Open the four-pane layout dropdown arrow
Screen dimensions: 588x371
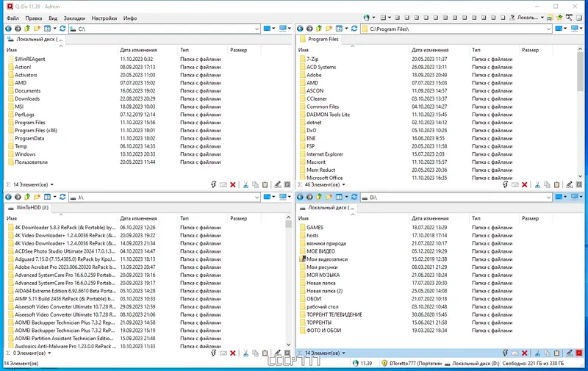[390, 18]
